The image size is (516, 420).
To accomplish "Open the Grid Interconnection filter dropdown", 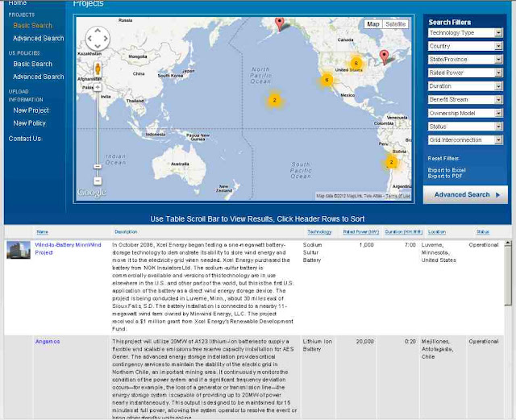I will [x=465, y=140].
